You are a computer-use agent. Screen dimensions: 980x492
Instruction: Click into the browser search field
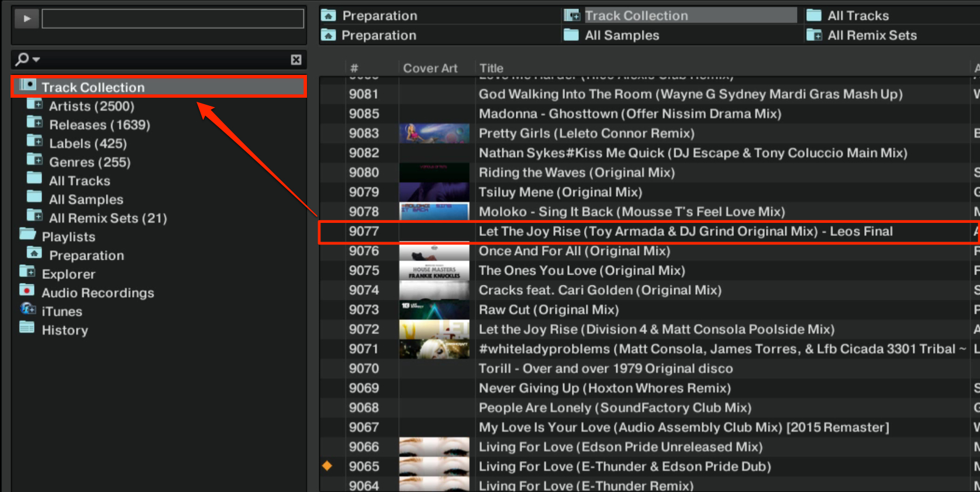tap(164, 60)
